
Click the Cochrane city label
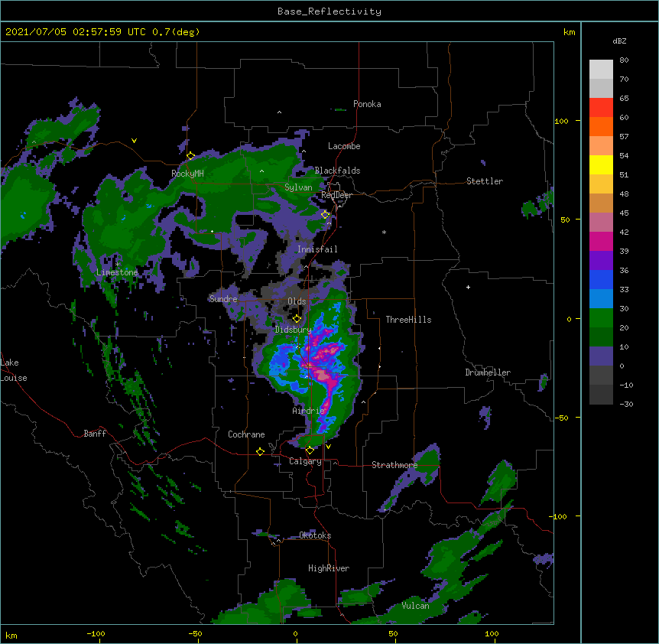(x=246, y=434)
